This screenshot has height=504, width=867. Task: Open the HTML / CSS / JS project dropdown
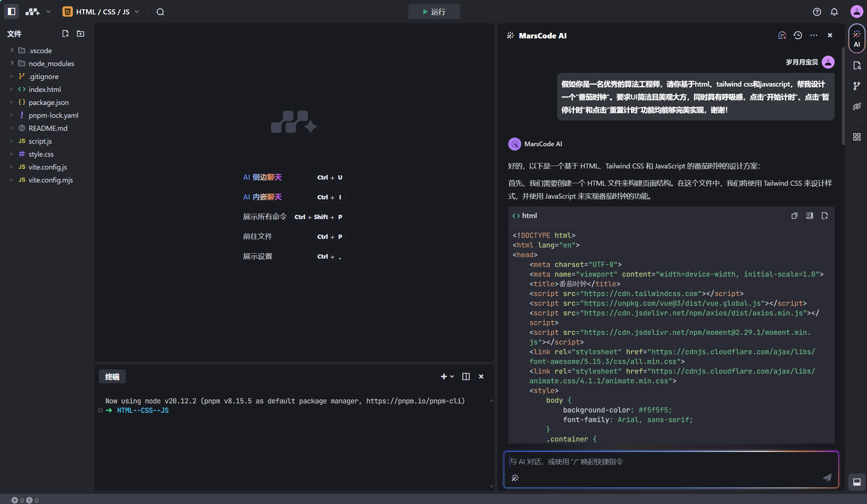[x=101, y=12]
